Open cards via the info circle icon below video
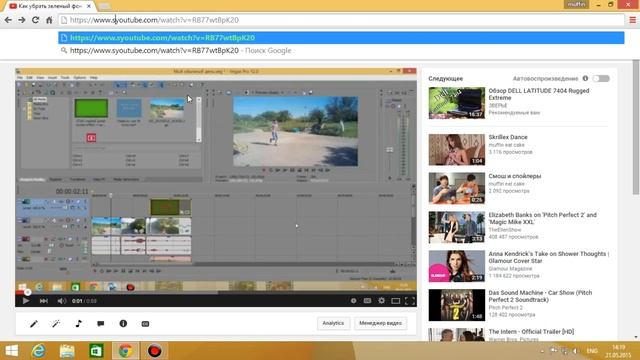The height and width of the screenshot is (360, 640). 123,323
